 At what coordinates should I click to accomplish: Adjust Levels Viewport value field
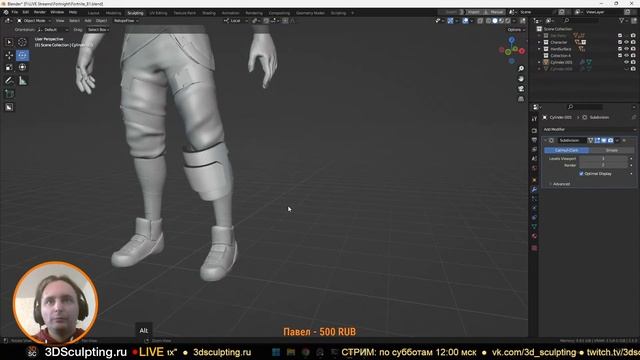pos(603,158)
